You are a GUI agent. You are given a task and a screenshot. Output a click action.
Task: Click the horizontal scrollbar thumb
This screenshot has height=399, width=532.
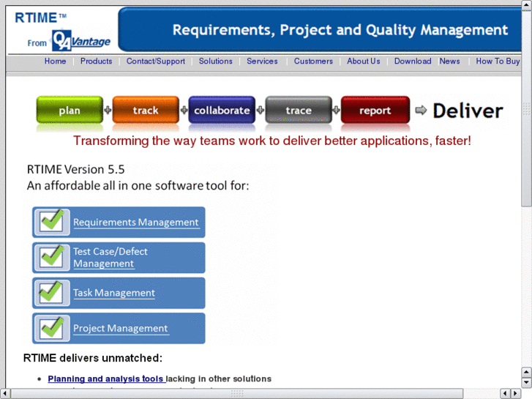coord(237,394)
